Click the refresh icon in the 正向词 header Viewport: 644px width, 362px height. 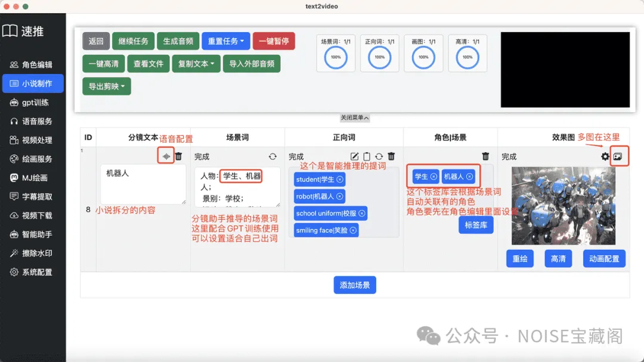click(x=379, y=156)
